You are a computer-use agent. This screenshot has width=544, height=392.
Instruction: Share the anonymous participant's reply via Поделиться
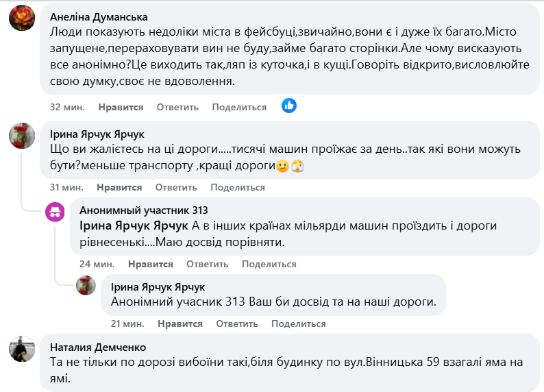269,264
